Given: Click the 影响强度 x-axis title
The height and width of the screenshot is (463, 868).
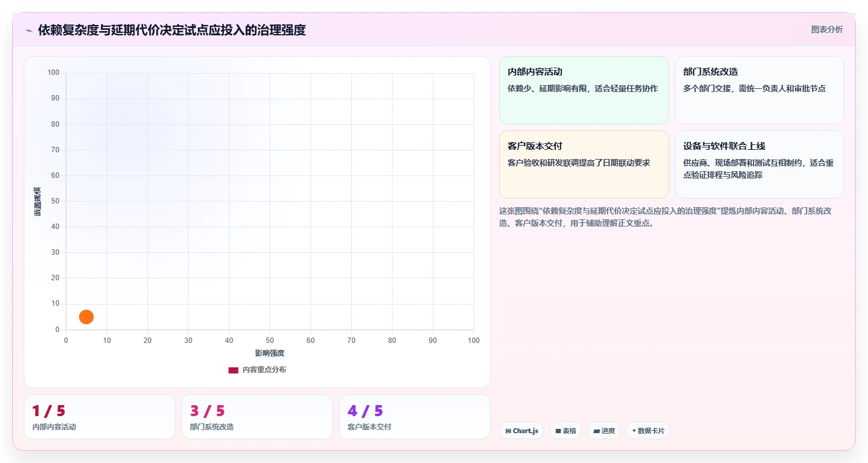Looking at the screenshot, I should (x=270, y=353).
